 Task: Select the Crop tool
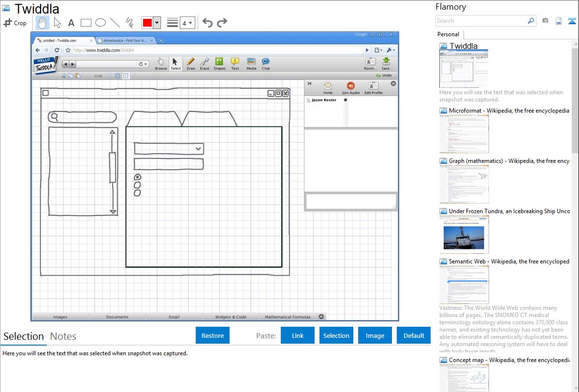(x=15, y=23)
